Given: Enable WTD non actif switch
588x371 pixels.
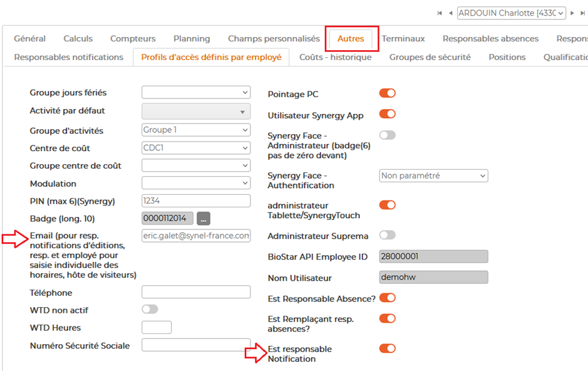Looking at the screenshot, I should (150, 309).
